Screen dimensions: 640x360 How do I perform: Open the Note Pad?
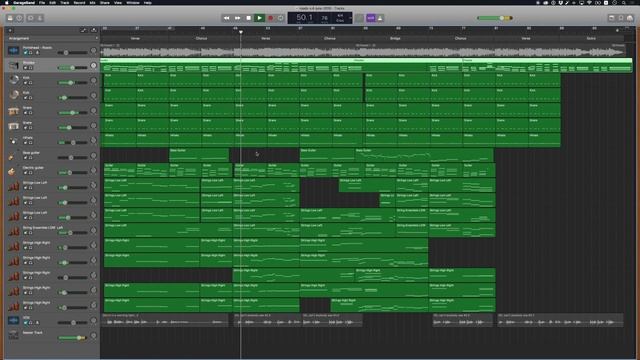(x=611, y=18)
